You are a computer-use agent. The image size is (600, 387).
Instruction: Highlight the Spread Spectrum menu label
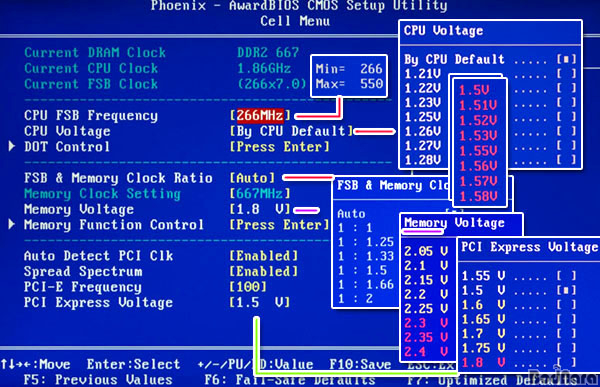[83, 271]
